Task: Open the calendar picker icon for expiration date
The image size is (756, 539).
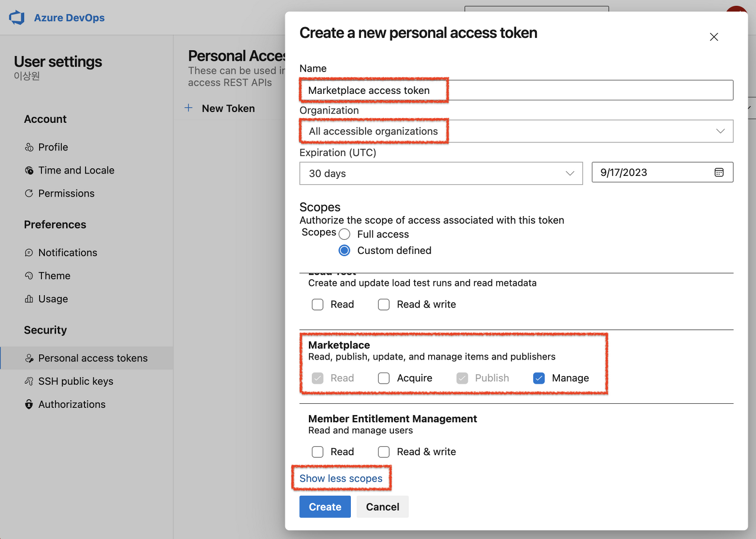Action: click(x=719, y=172)
